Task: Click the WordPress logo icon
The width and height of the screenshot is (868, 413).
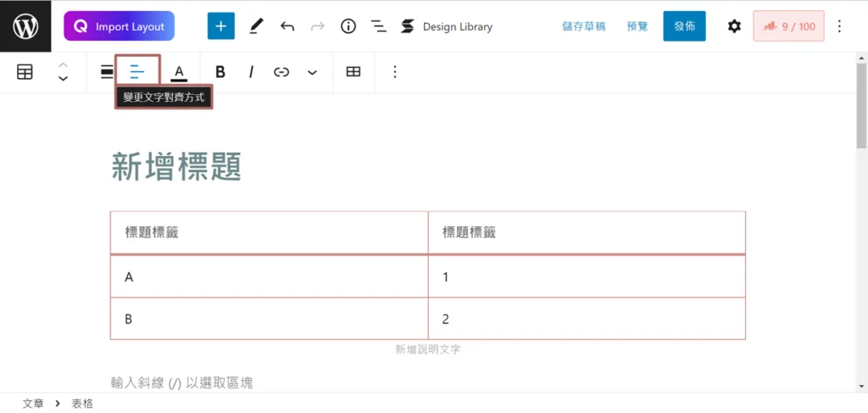Action: (25, 26)
